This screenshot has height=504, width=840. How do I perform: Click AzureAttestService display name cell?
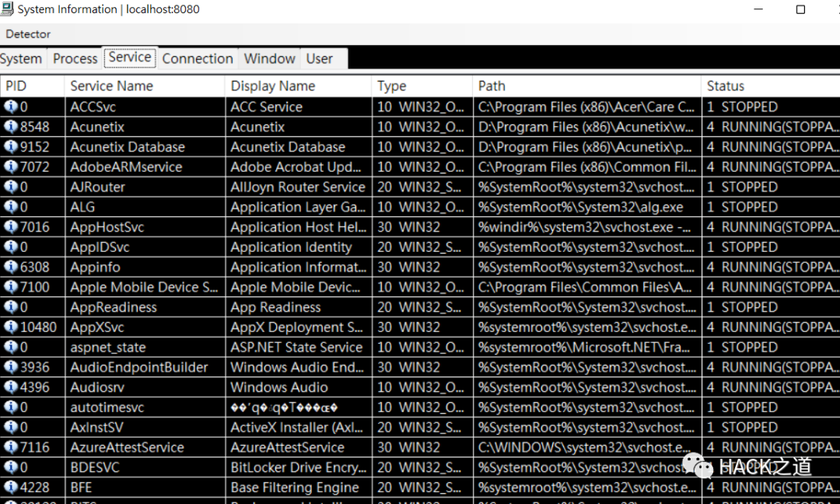pos(288,447)
